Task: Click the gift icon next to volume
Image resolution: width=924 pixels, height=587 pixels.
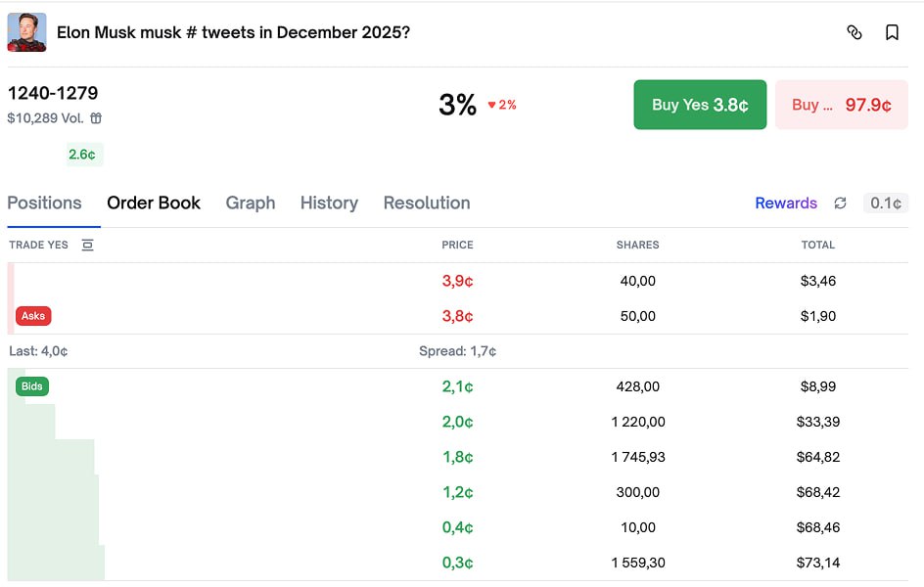Action: (96, 118)
